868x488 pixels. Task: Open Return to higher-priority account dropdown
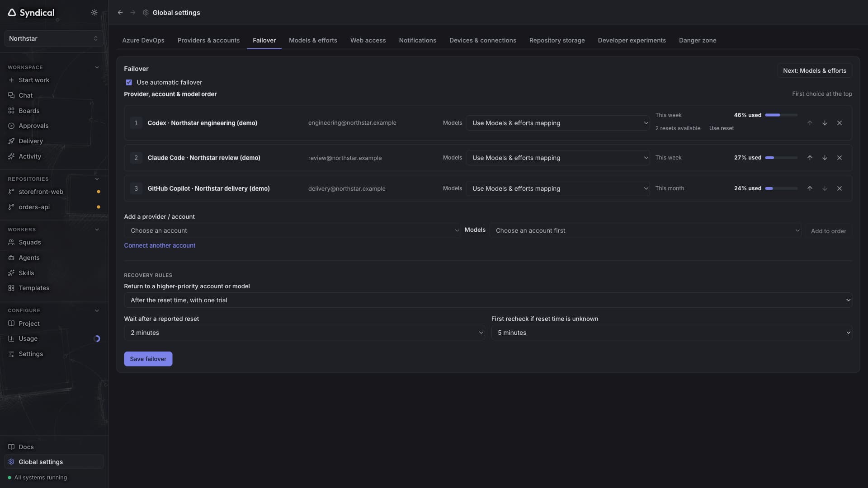(488, 300)
